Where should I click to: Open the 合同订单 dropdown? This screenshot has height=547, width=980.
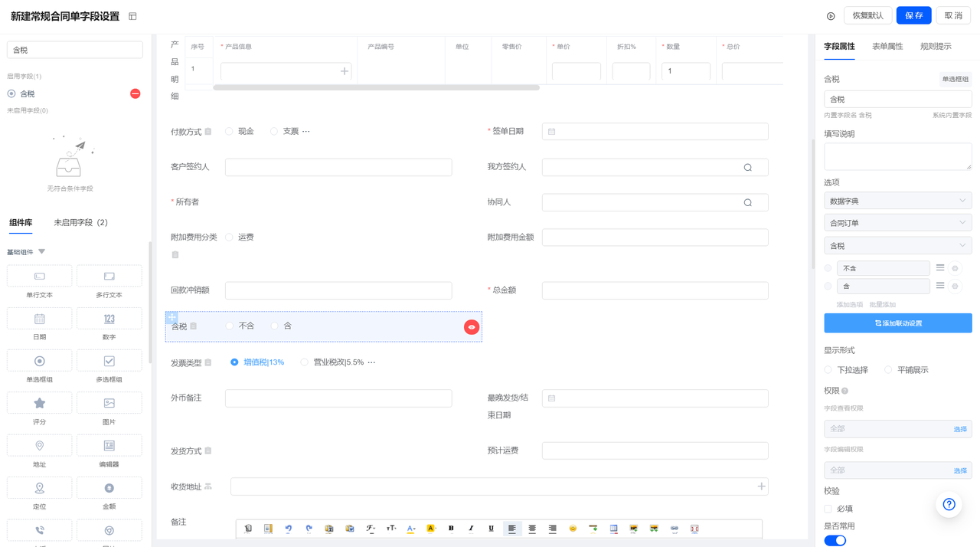898,223
